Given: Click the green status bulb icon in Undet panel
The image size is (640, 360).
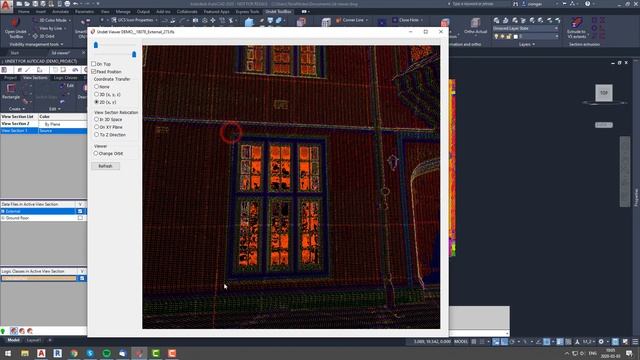Looking at the screenshot, I should pos(3,331).
